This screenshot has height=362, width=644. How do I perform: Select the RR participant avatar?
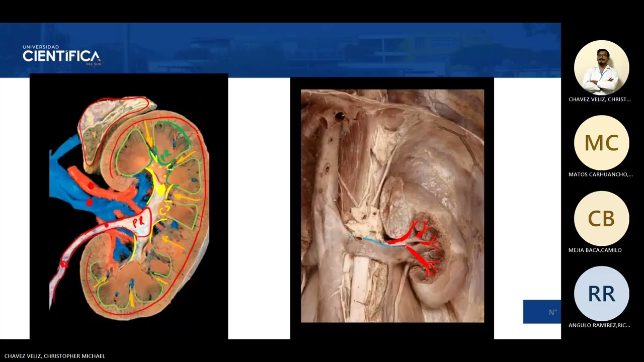tap(601, 294)
